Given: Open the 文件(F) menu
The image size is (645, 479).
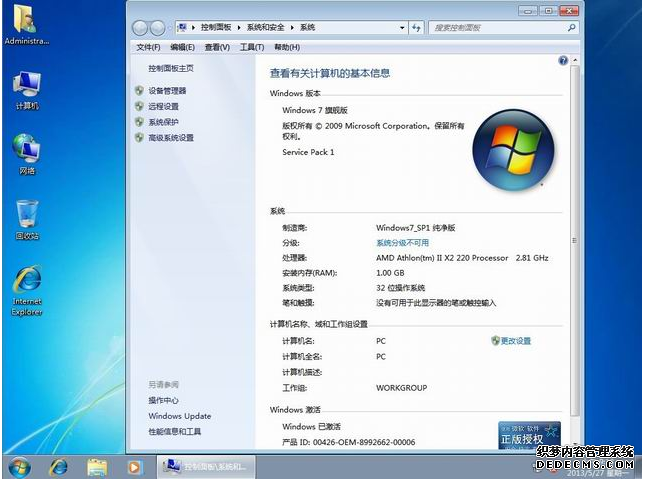Looking at the screenshot, I should (x=148, y=47).
